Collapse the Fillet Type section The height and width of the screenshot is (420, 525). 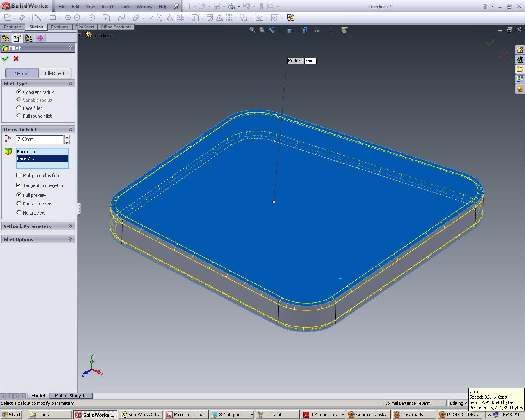(71, 83)
